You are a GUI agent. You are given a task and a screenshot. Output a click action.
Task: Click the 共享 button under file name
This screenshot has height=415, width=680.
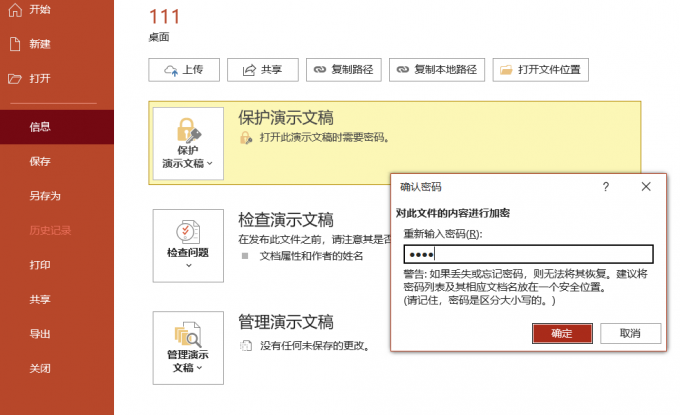click(x=263, y=70)
